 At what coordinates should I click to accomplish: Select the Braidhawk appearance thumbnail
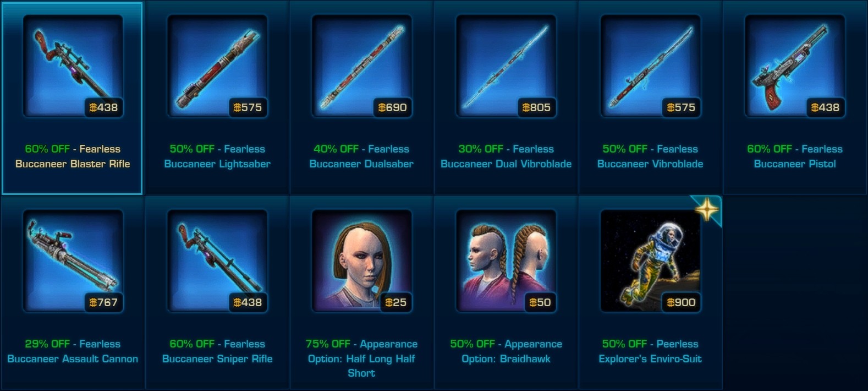point(506,261)
